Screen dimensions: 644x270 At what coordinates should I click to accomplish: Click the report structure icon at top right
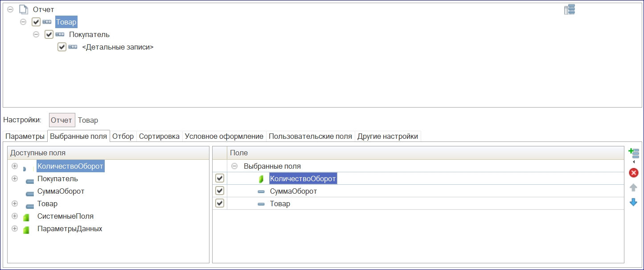click(x=570, y=9)
